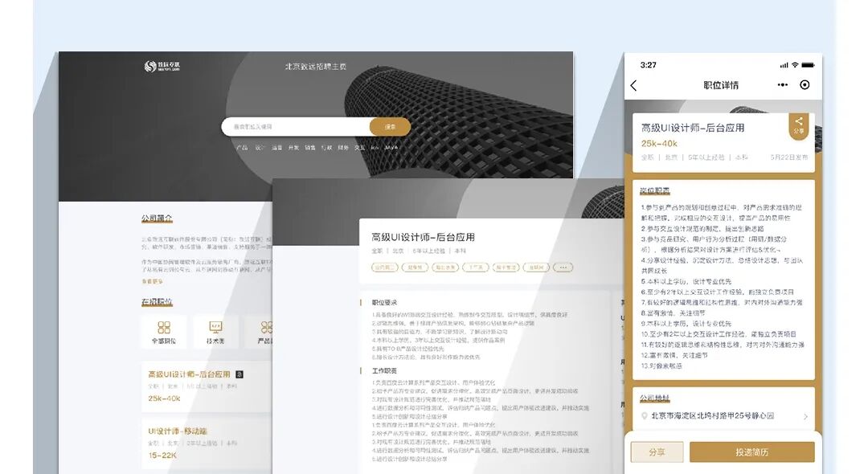
Task: Tap the Wi-Fi icon in mobile status bar
Action: coord(795,65)
